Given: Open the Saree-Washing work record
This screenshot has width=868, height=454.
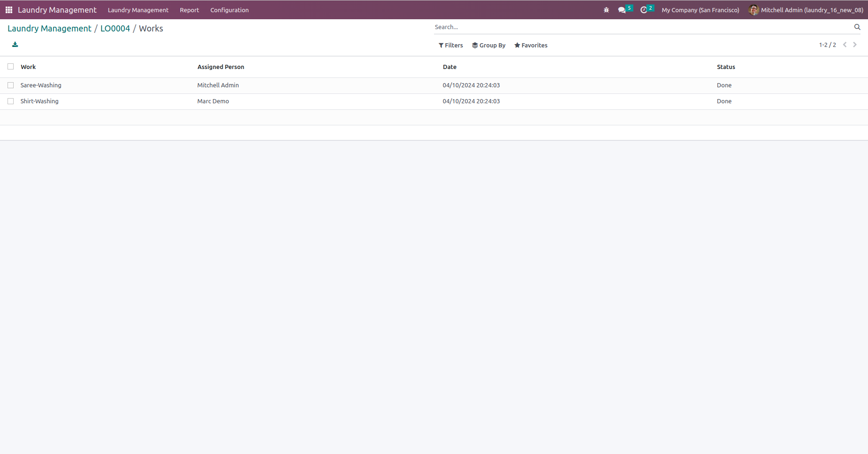Looking at the screenshot, I should point(41,85).
